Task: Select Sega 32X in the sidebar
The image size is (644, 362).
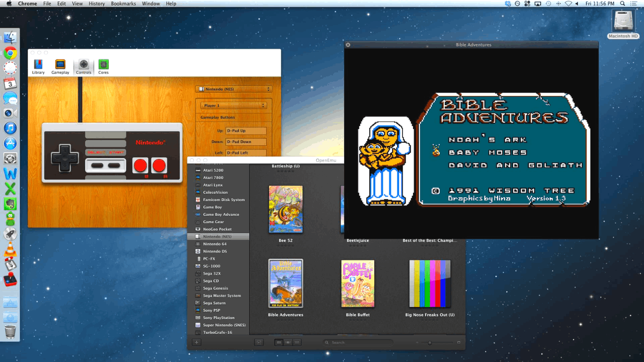Action: coord(218,274)
